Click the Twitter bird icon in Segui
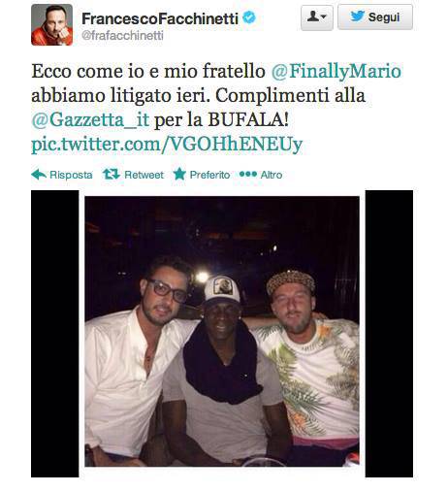448x492 pixels. (x=358, y=16)
